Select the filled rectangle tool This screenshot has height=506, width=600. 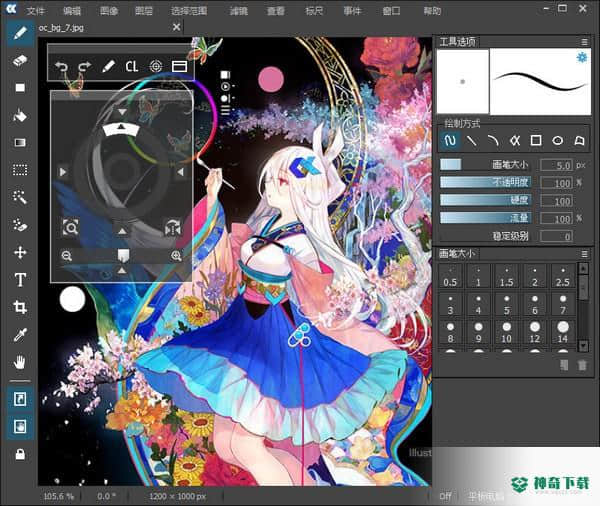tap(20, 88)
